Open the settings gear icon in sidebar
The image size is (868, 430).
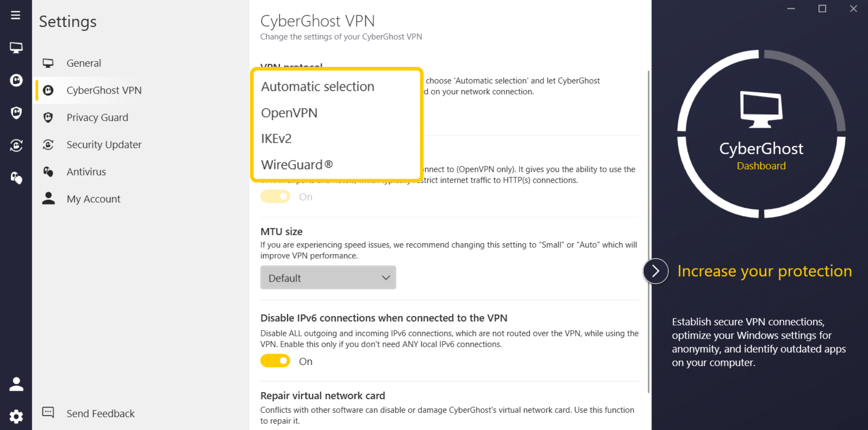coord(16,416)
